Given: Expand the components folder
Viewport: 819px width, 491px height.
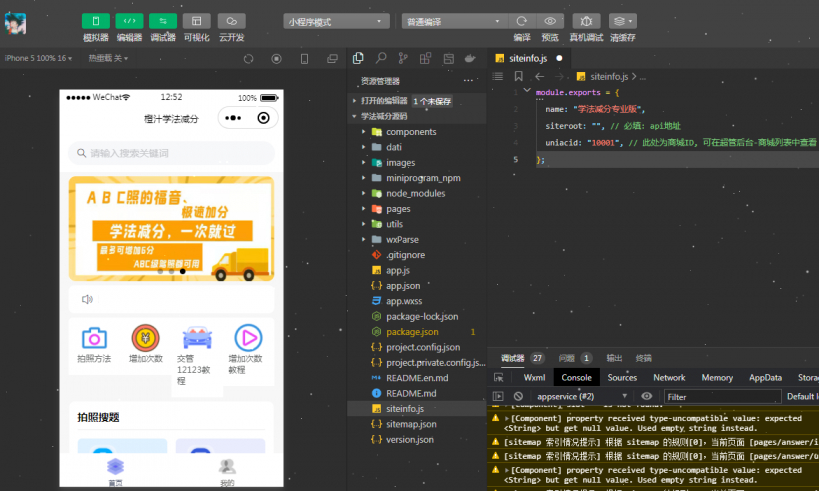Looking at the screenshot, I should coord(410,132).
